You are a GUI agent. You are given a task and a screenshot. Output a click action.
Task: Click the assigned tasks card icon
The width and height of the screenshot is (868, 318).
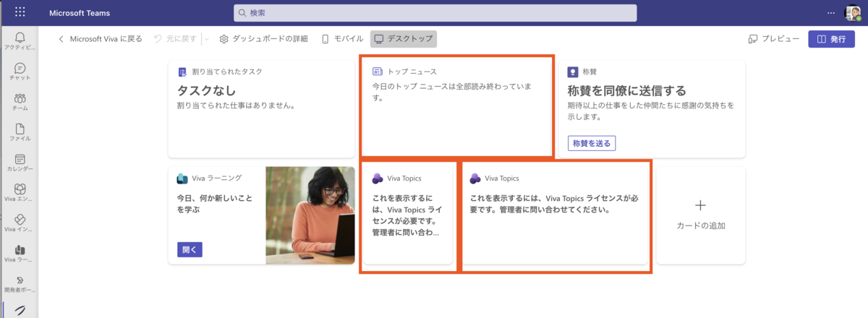pyautogui.click(x=182, y=72)
